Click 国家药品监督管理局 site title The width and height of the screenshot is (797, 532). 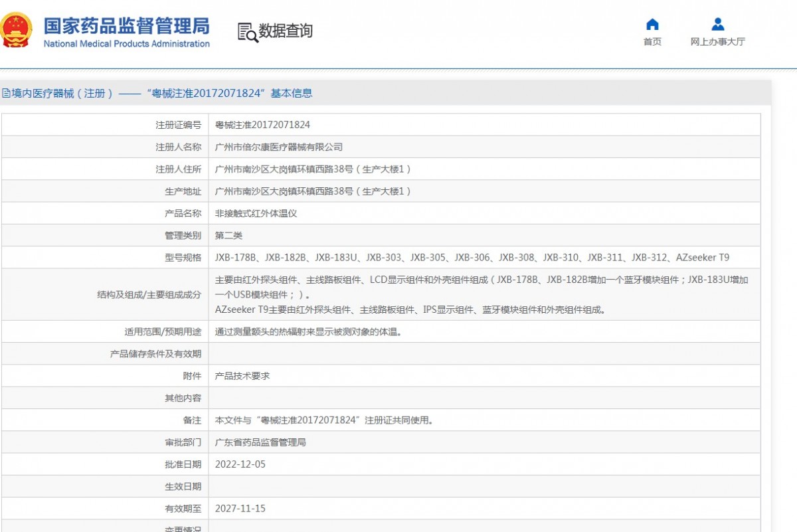click(126, 25)
